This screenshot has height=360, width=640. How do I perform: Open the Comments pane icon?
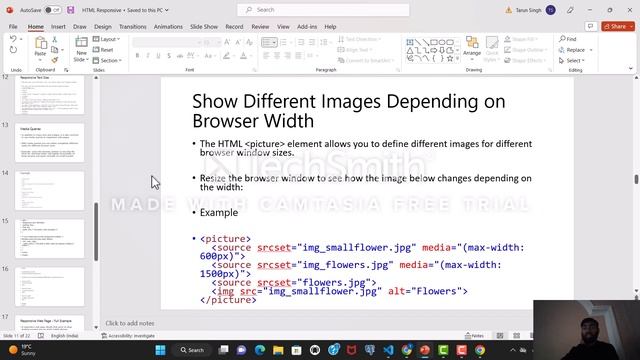(x=590, y=27)
